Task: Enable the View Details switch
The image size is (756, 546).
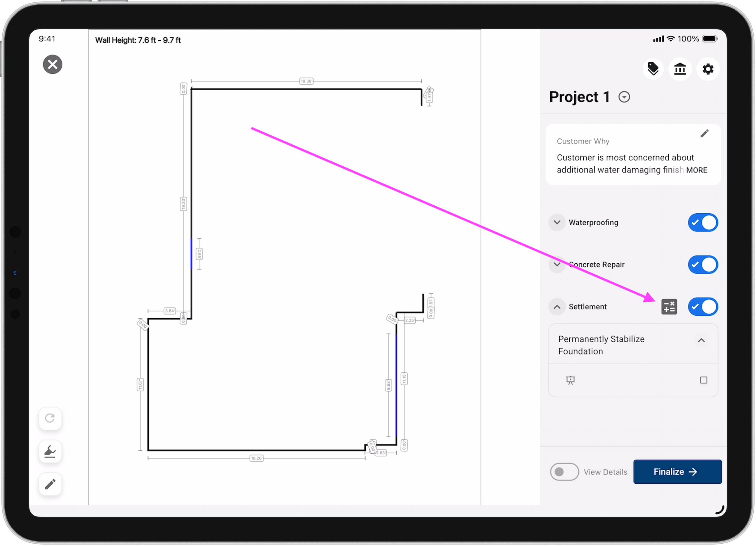Action: (x=564, y=472)
